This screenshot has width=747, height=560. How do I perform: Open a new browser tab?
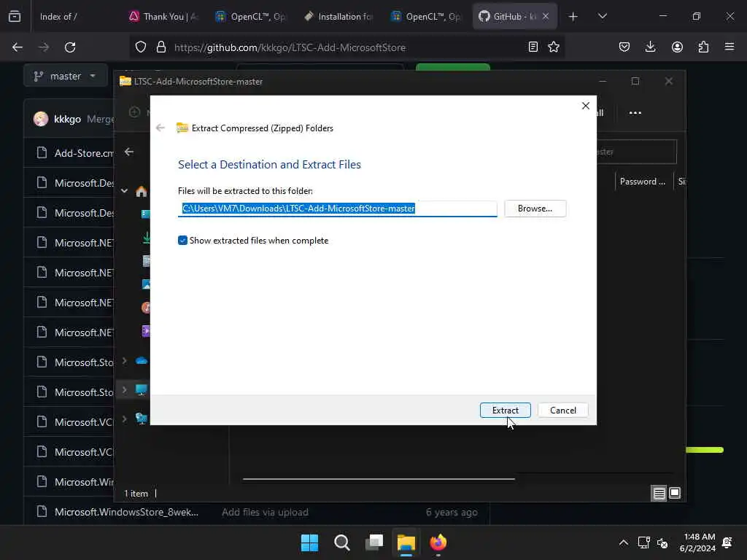point(573,17)
